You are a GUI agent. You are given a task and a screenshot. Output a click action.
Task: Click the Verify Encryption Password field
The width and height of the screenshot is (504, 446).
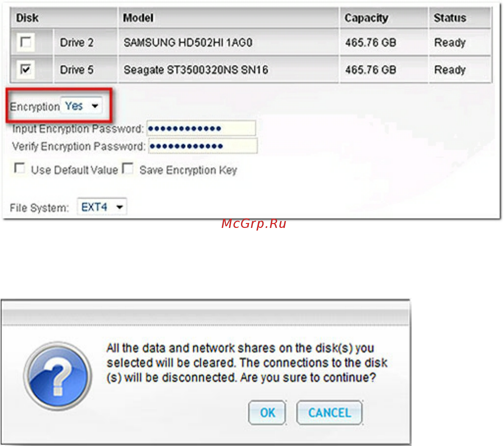(203, 146)
